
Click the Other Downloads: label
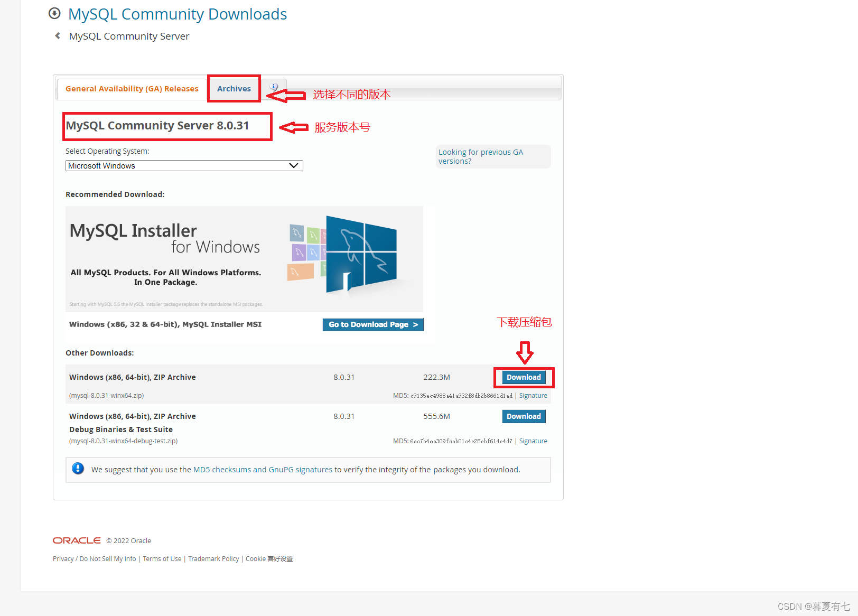click(x=100, y=353)
